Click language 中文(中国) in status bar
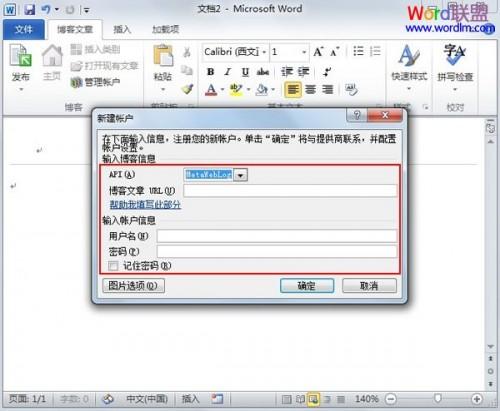The image size is (500, 411). [147, 399]
